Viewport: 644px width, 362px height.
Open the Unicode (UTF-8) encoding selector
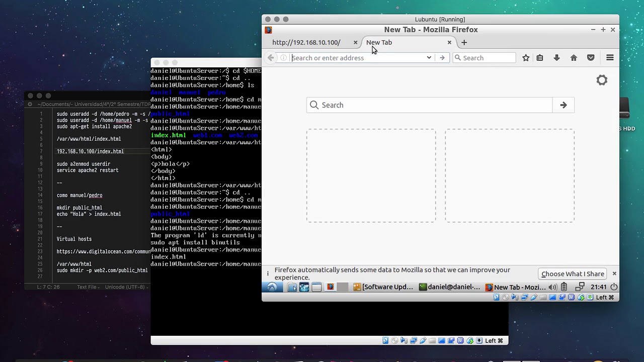coord(126,287)
